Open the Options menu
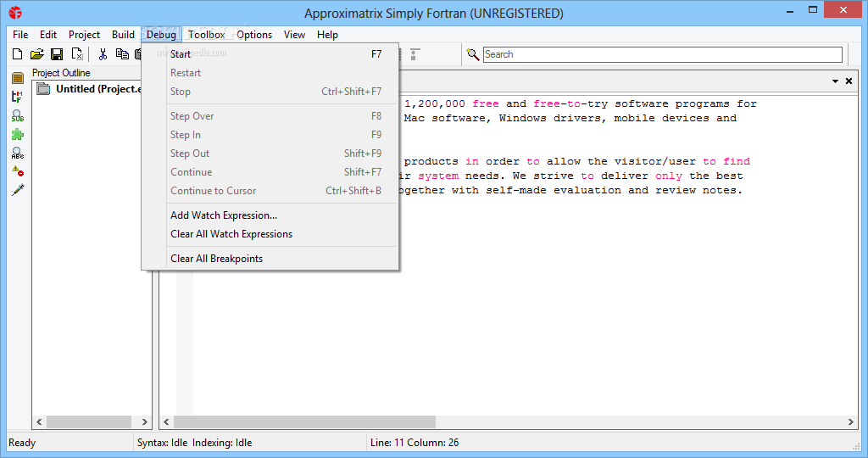 [254, 34]
